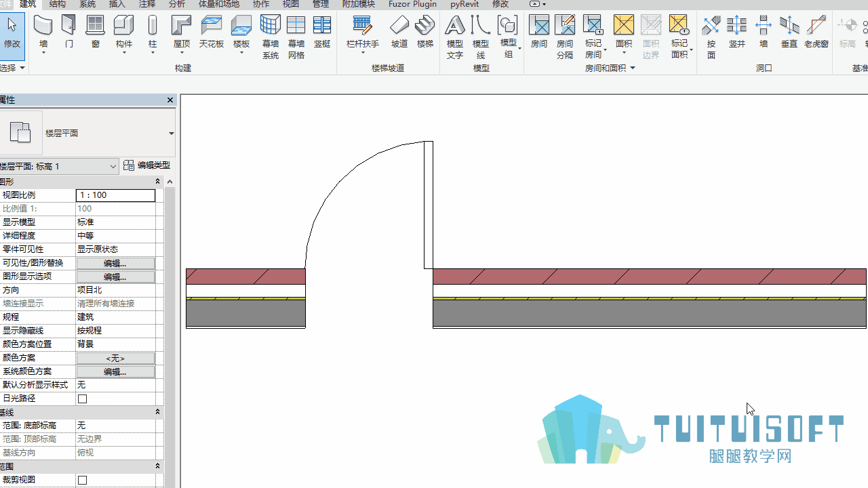Toggle the 日光路径 checkbox

(x=82, y=399)
